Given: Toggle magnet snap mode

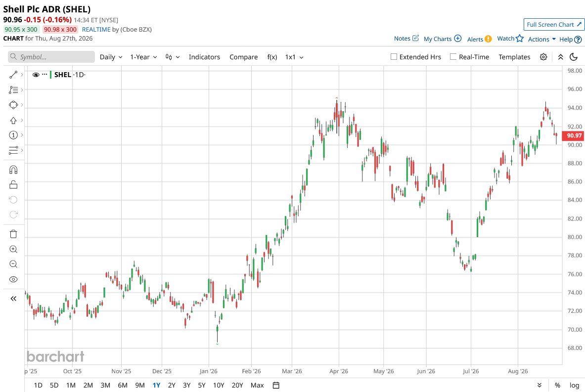Looking at the screenshot, I should coord(13,170).
